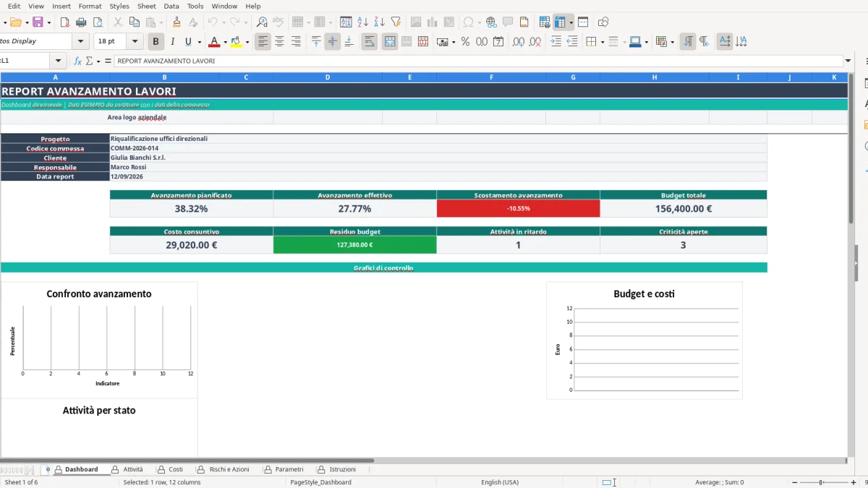Open the Function Wizard fx icon
The width and height of the screenshot is (868, 488).
tap(77, 61)
